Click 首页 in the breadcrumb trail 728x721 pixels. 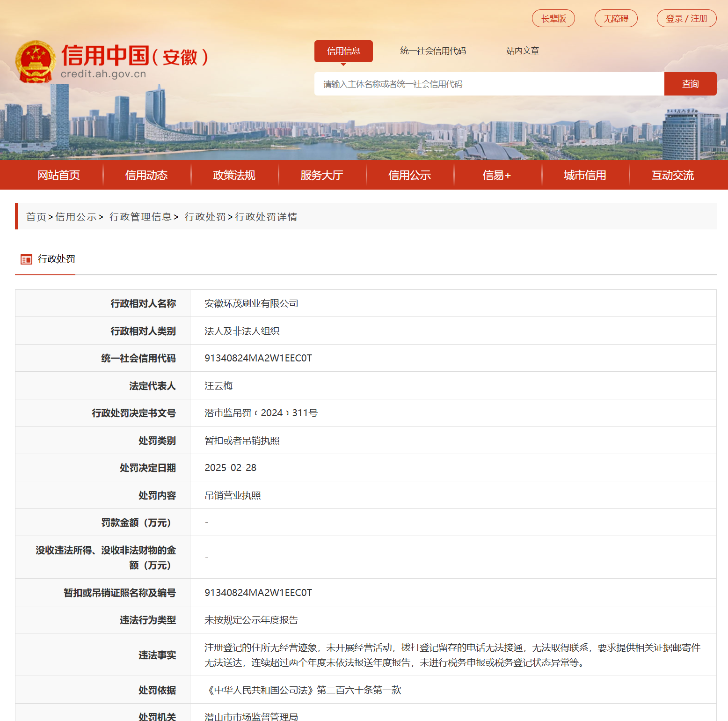tap(36, 217)
